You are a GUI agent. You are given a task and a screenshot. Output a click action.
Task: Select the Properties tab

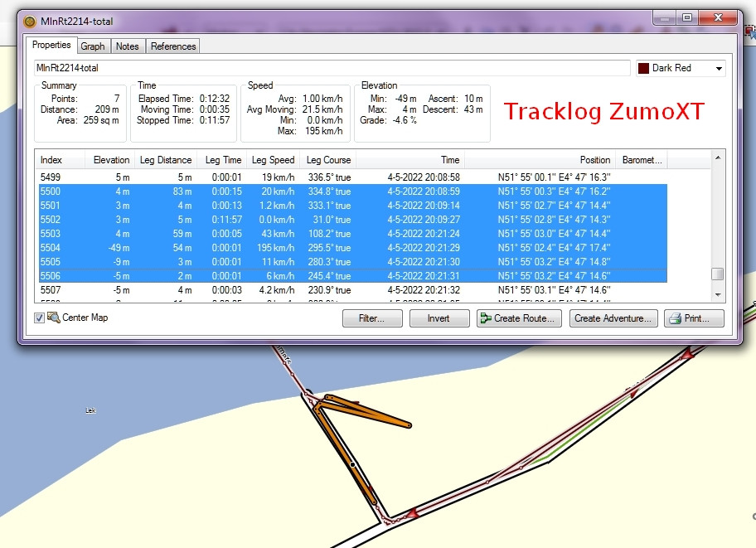tap(51, 45)
